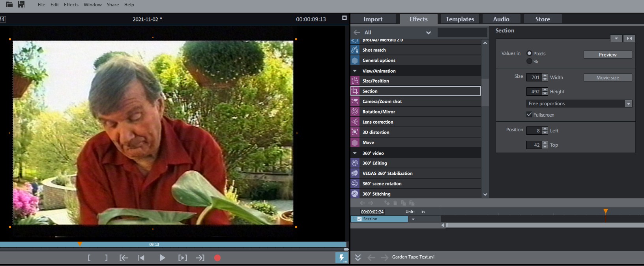Open the Edit menu
The height and width of the screenshot is (266, 644).
(55, 5)
